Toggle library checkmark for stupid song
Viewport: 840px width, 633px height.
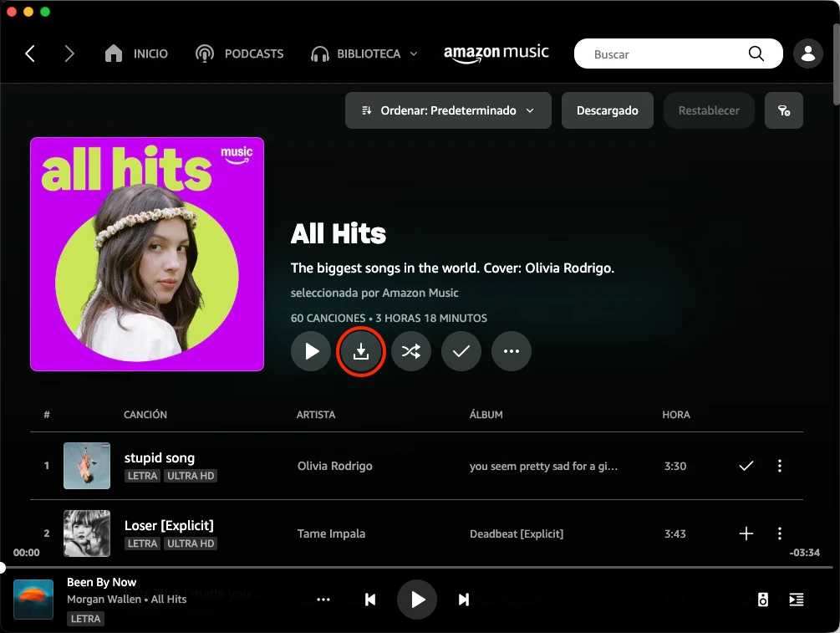pyautogui.click(x=746, y=466)
